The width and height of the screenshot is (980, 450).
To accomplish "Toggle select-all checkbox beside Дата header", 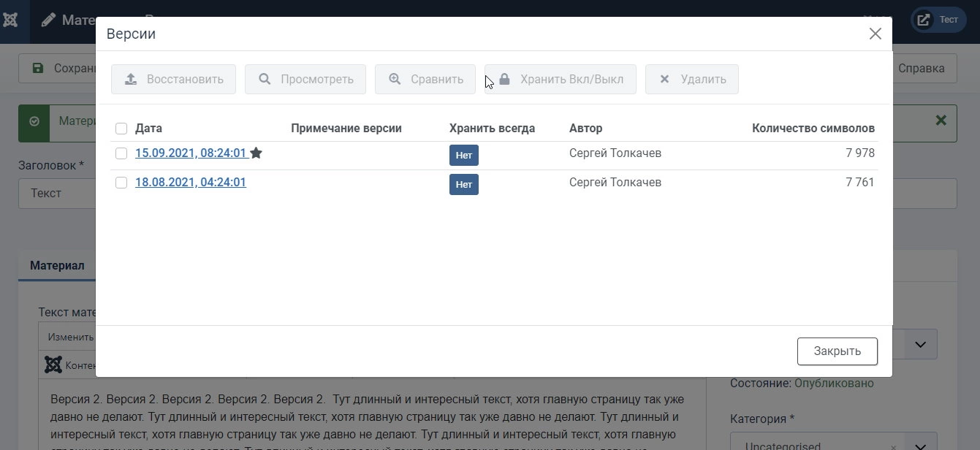I will [x=121, y=129].
